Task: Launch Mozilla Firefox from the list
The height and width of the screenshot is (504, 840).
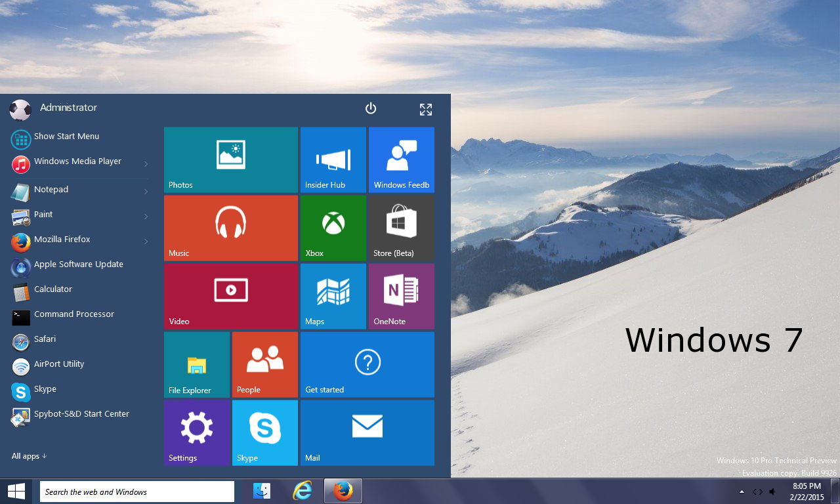Action: pyautogui.click(x=79, y=241)
